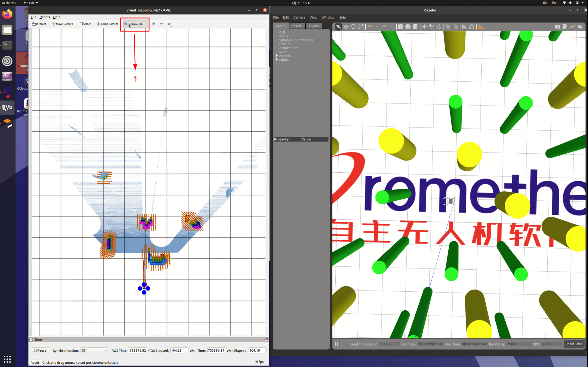
Task: Select Physics in World tree
Action: 285,44
